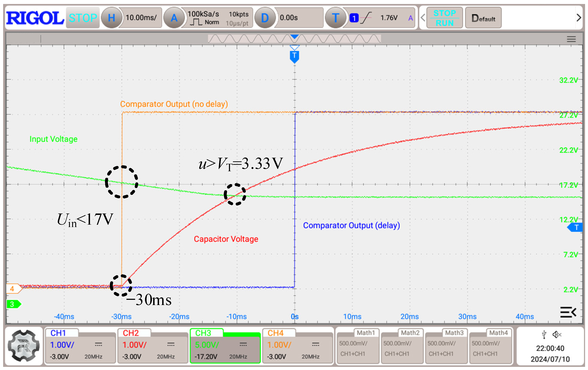Toggle the CH3 channel label
This screenshot has height=370, width=588.
coord(203,333)
